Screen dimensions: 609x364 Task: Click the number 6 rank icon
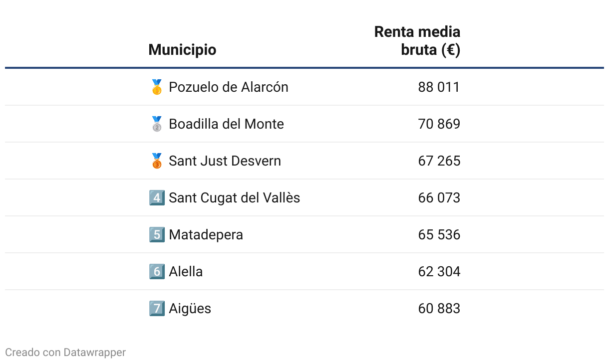click(157, 272)
